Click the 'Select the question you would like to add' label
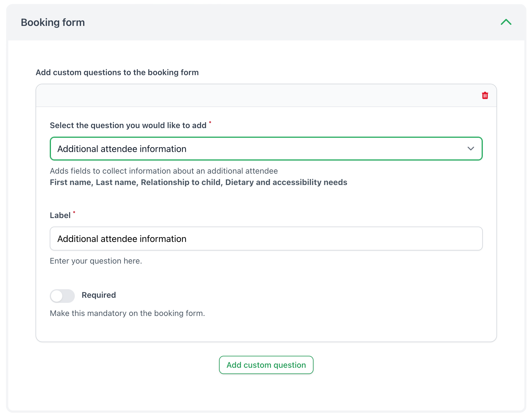The width and height of the screenshot is (532, 419). tap(128, 126)
